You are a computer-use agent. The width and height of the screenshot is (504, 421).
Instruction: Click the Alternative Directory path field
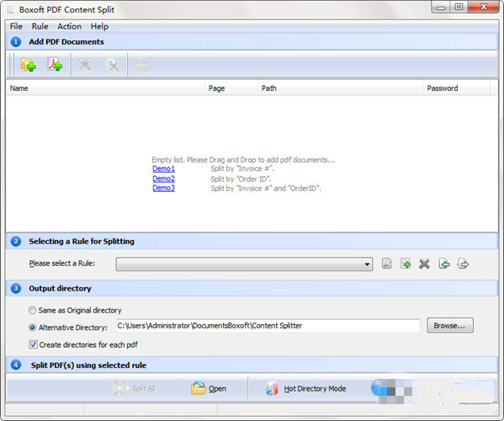tap(268, 326)
